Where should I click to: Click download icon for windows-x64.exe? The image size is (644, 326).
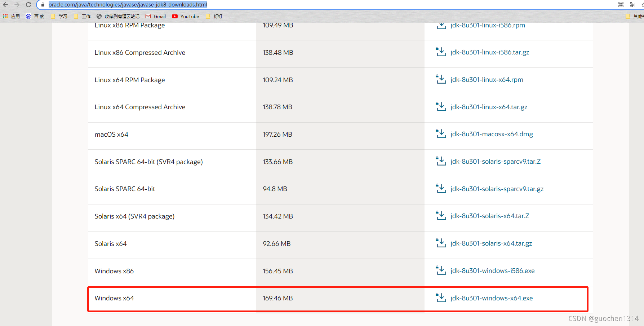pos(441,298)
